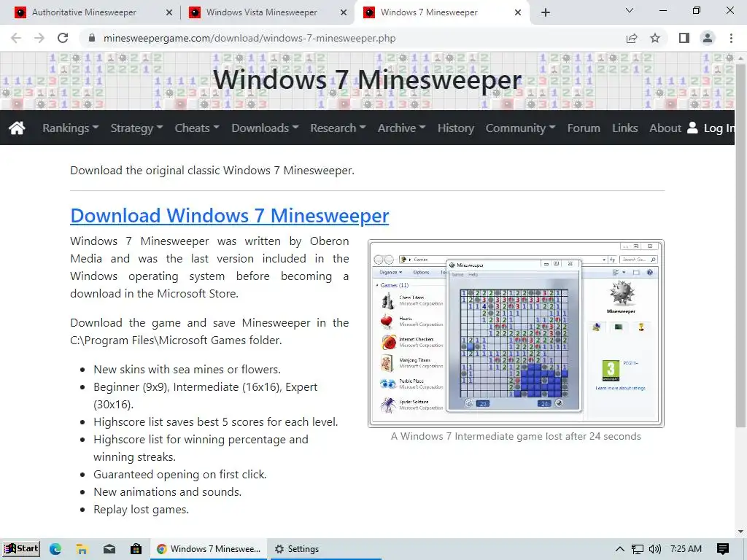
Task: Expand the Strategy dropdown menu
Action: pos(136,128)
